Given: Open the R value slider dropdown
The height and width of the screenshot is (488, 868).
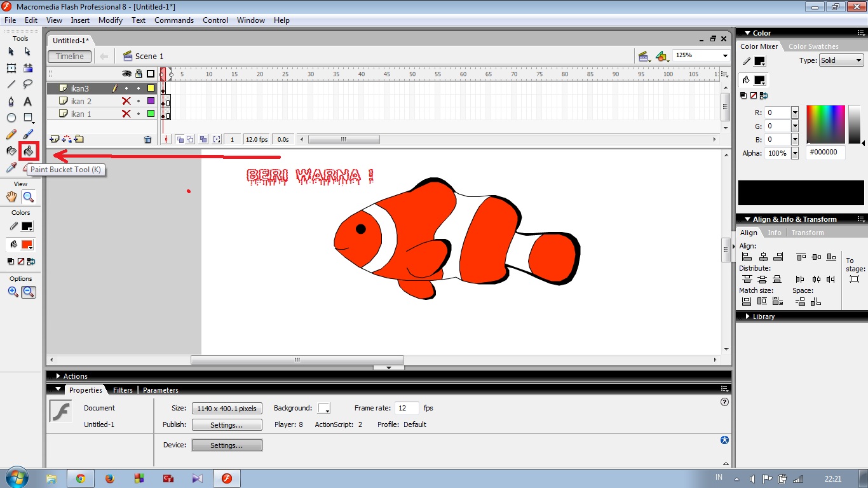Looking at the screenshot, I should [794, 112].
